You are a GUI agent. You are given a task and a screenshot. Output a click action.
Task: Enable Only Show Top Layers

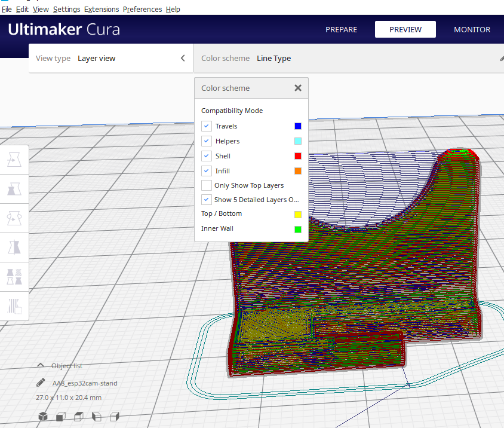click(x=207, y=185)
